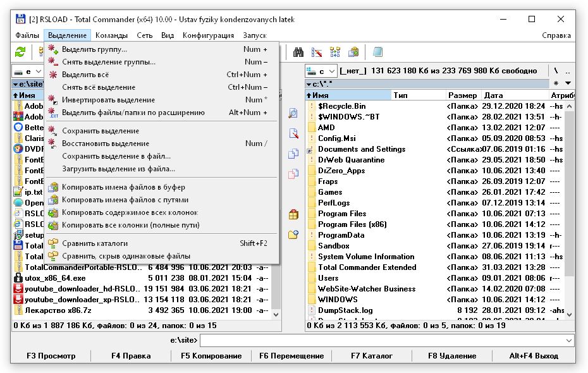The width and height of the screenshot is (588, 373).
Task: Click the root directory backslash button
Action: click(556, 70)
